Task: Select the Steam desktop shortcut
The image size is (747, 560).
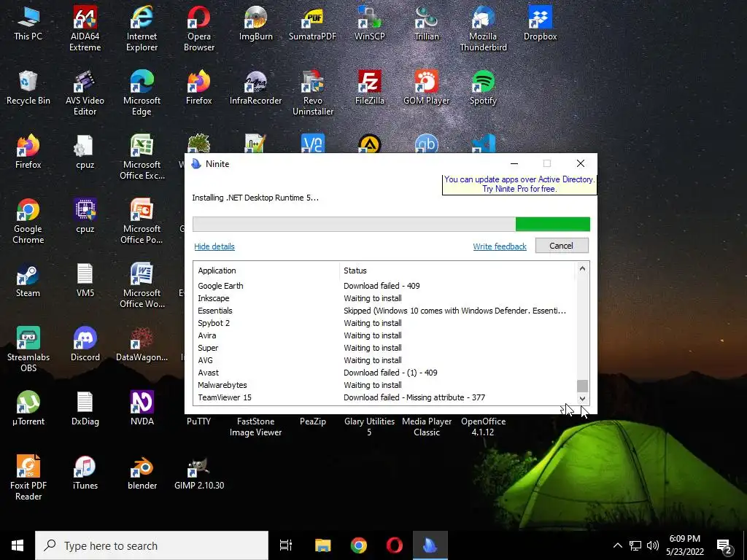Action: click(x=28, y=281)
